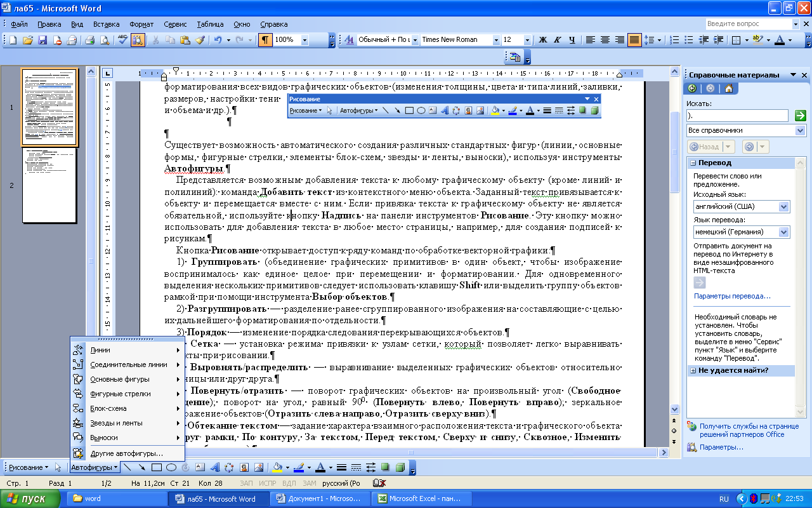This screenshot has width=812, height=508.
Task: Activate the Format Painter brush
Action: (x=200, y=39)
